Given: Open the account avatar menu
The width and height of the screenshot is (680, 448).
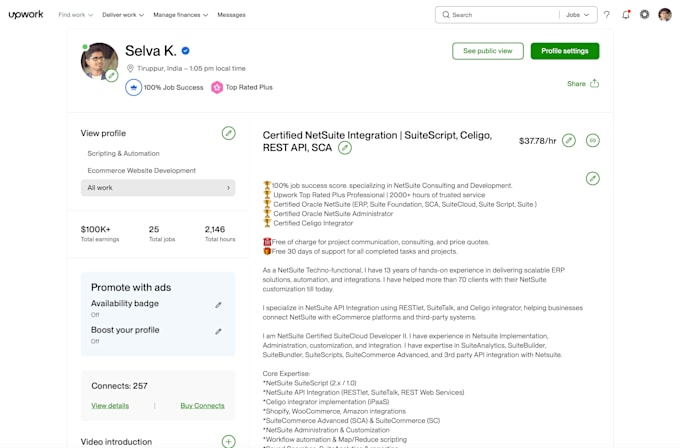Looking at the screenshot, I should 664,15.
